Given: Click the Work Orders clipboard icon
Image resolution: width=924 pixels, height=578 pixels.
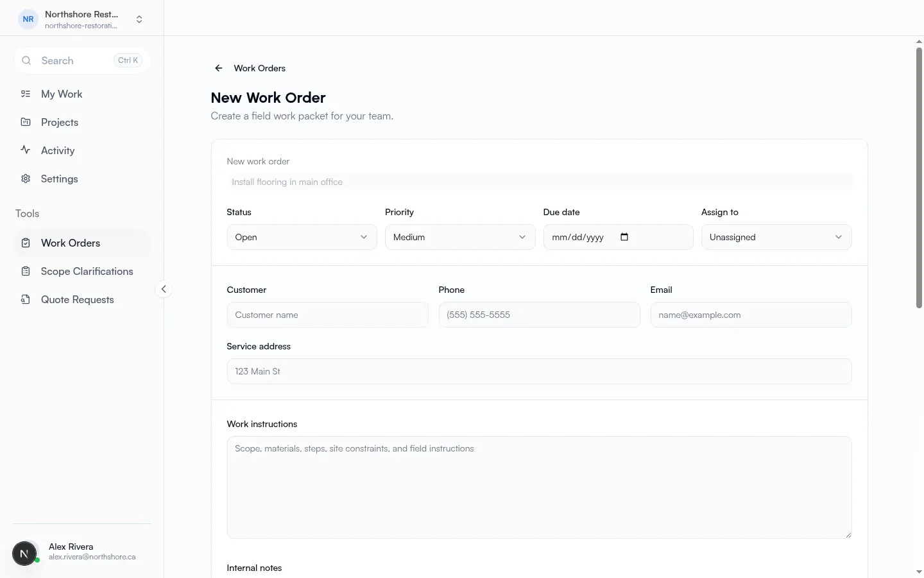Looking at the screenshot, I should pyautogui.click(x=26, y=243).
